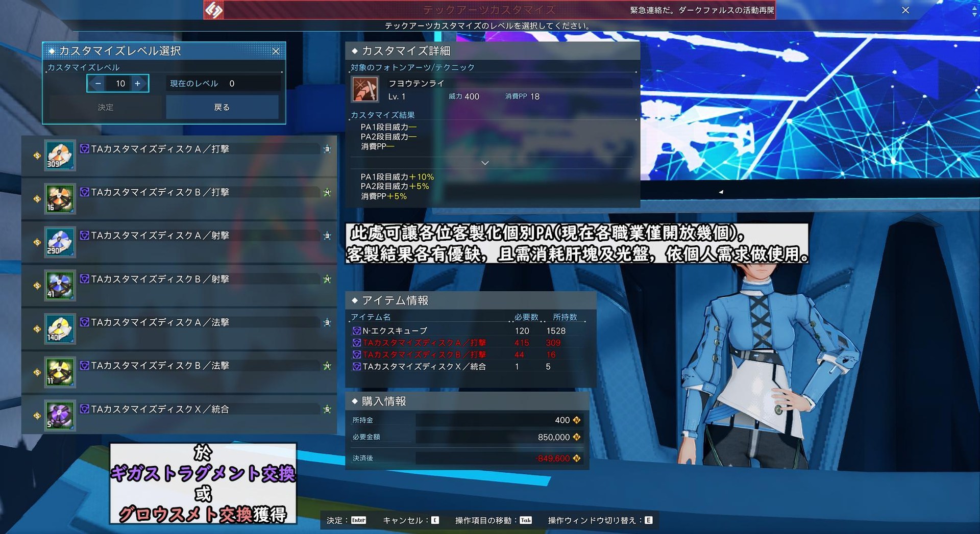Click the 消費PP+5% result line
980x534 pixels.
(384, 196)
